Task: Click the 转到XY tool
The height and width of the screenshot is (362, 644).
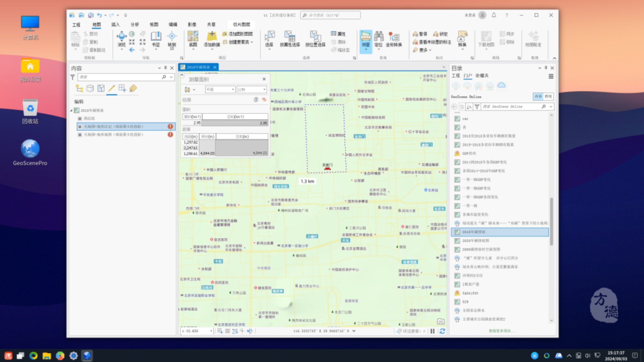Action: pyautogui.click(x=172, y=40)
